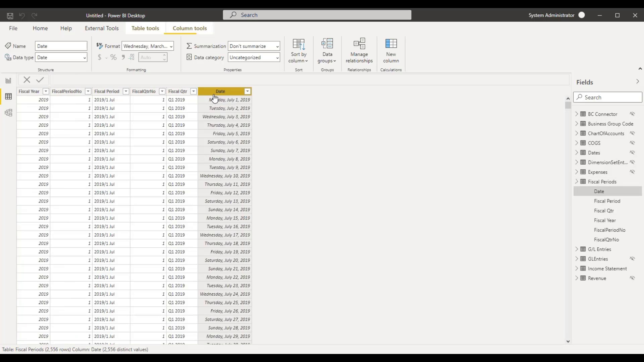The width and height of the screenshot is (644, 362).
Task: Apply percentage formatting
Action: tap(114, 57)
